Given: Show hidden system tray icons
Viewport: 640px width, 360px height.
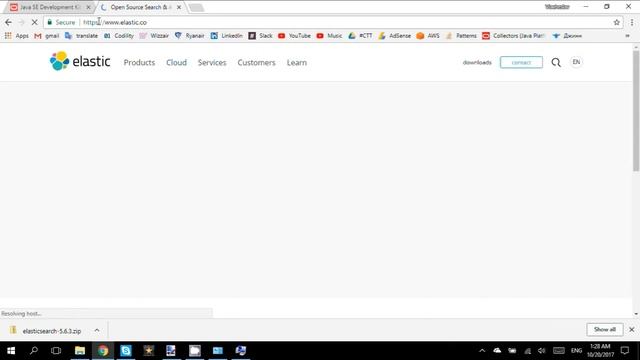Looking at the screenshot, I should (x=482, y=351).
